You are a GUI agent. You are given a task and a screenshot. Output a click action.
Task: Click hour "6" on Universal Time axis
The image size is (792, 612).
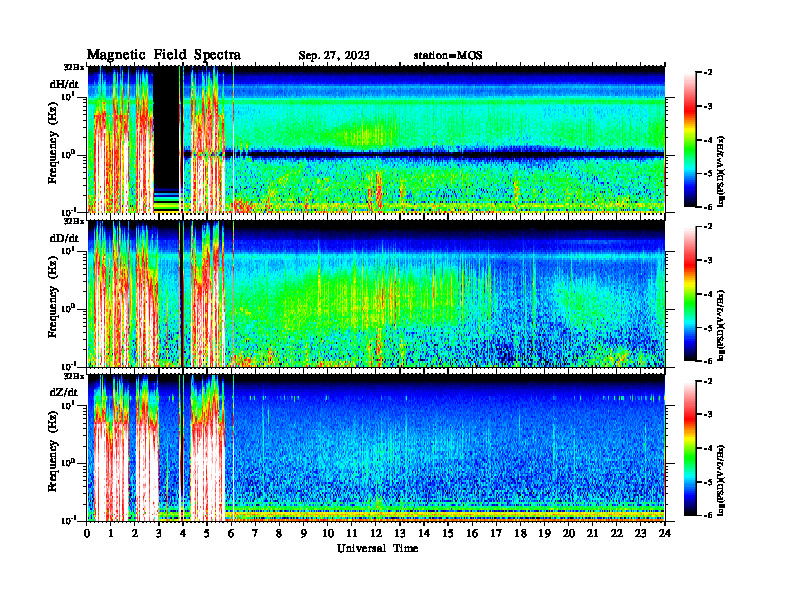click(232, 534)
